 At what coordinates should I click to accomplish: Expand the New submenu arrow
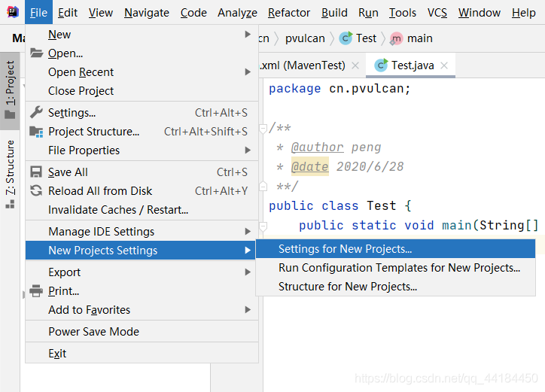[248, 35]
